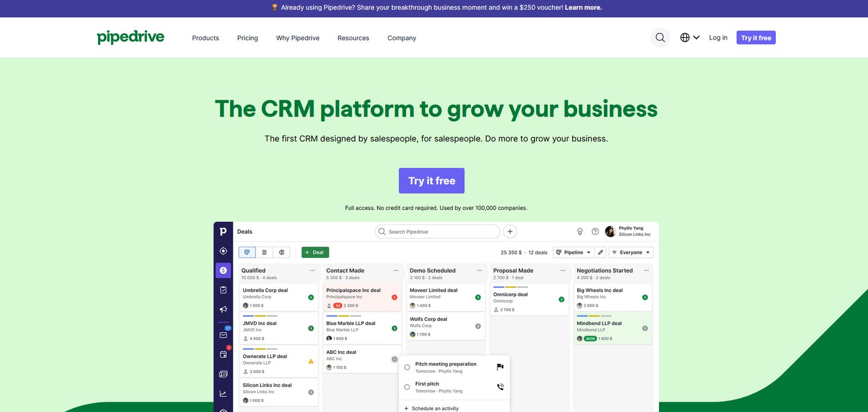Open the help question mark icon
Image resolution: width=868 pixels, height=412 pixels.
coord(595,231)
